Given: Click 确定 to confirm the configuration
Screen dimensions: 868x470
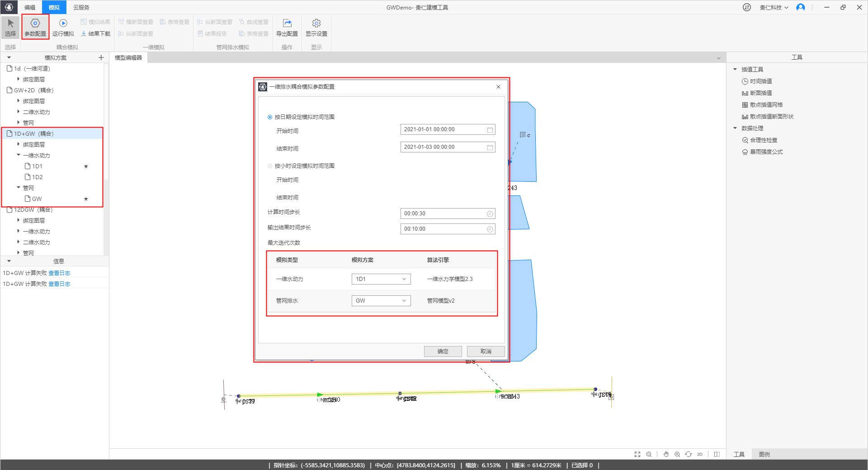Looking at the screenshot, I should coord(443,351).
